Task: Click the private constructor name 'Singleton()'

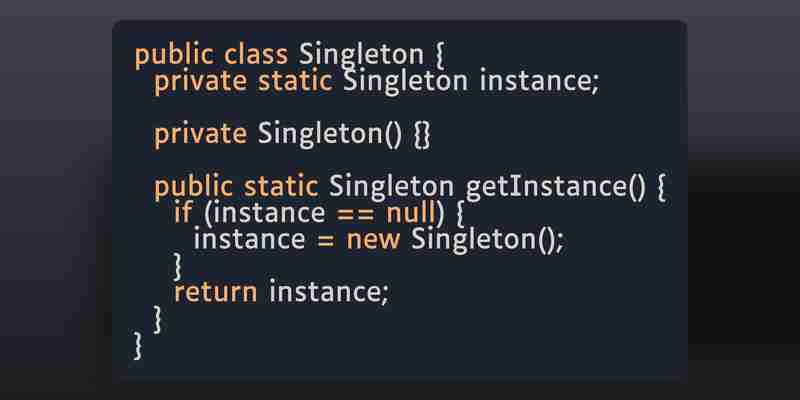Action: pos(330,135)
